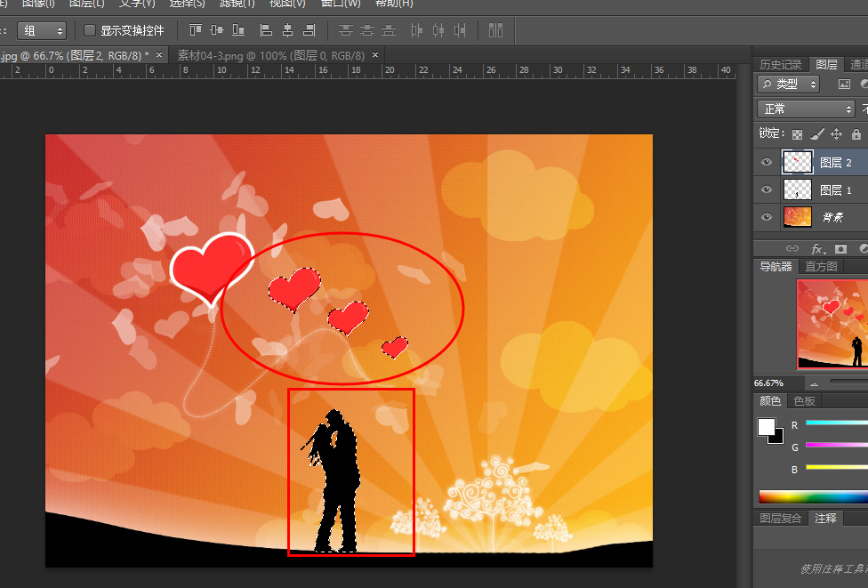Click navigator zoom-out mountain icon
This screenshot has width=868, height=588.
point(814,383)
